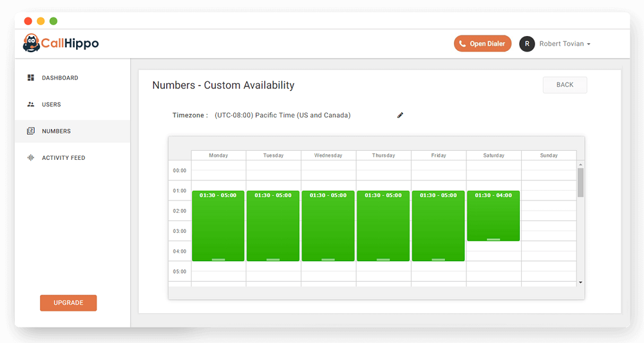This screenshot has width=644, height=343.
Task: Select Tuesday 01:30 - 05:00 slot
Action: coord(273,226)
